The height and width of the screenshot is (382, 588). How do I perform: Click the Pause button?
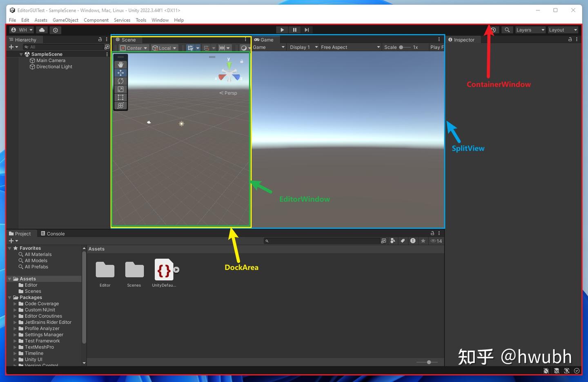click(294, 30)
